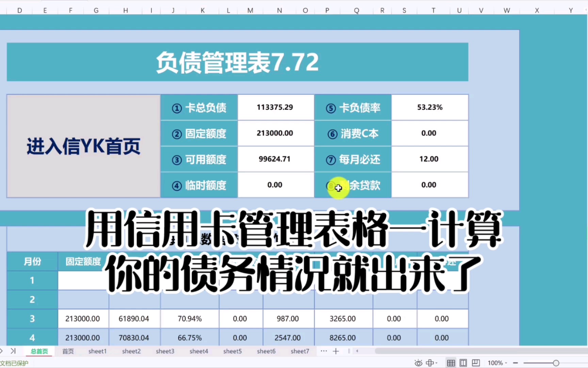Image resolution: width=588 pixels, height=368 pixels.
Task: Select the 3265.00 cell
Action: point(343,319)
